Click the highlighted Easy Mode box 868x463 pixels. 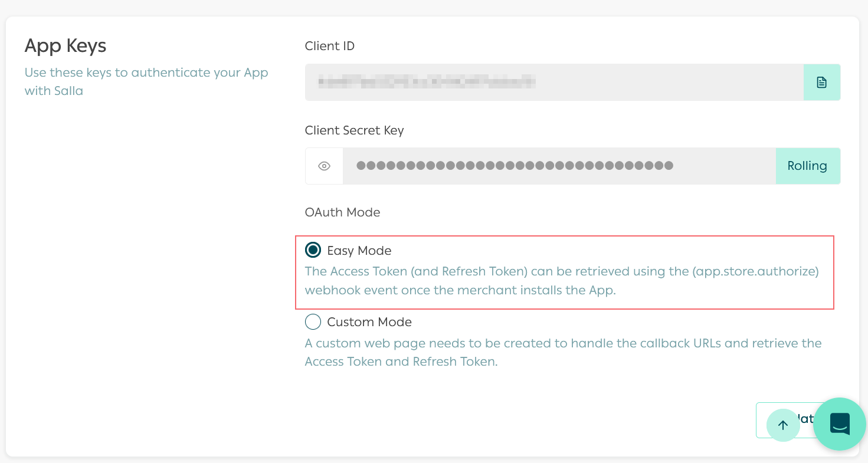click(x=565, y=272)
